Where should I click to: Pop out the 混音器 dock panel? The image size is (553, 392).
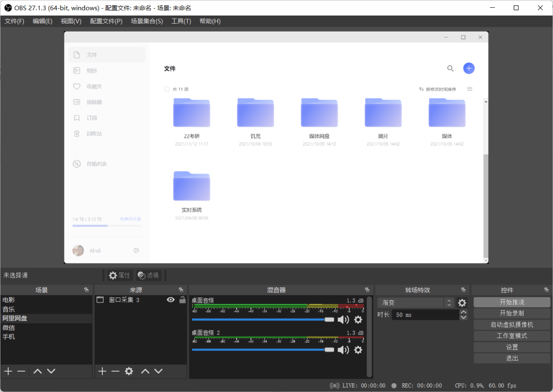pyautogui.click(x=367, y=290)
